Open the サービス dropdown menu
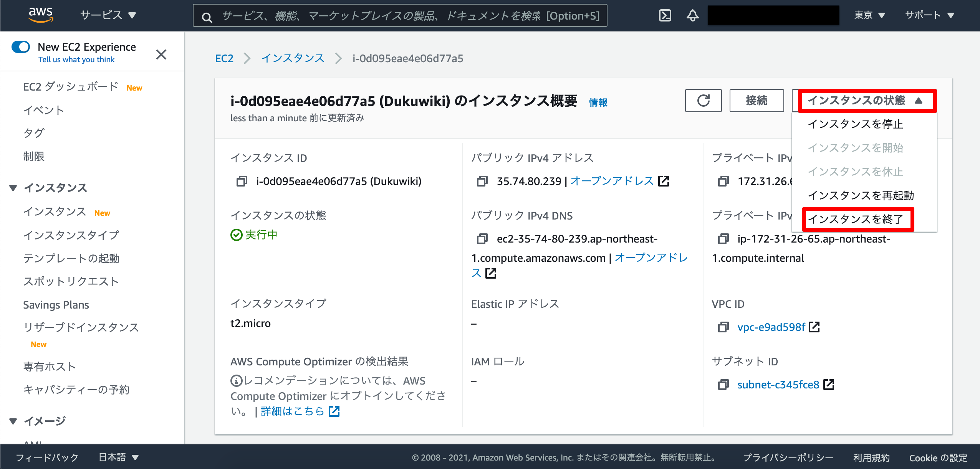Image resolution: width=980 pixels, height=469 pixels. (108, 15)
